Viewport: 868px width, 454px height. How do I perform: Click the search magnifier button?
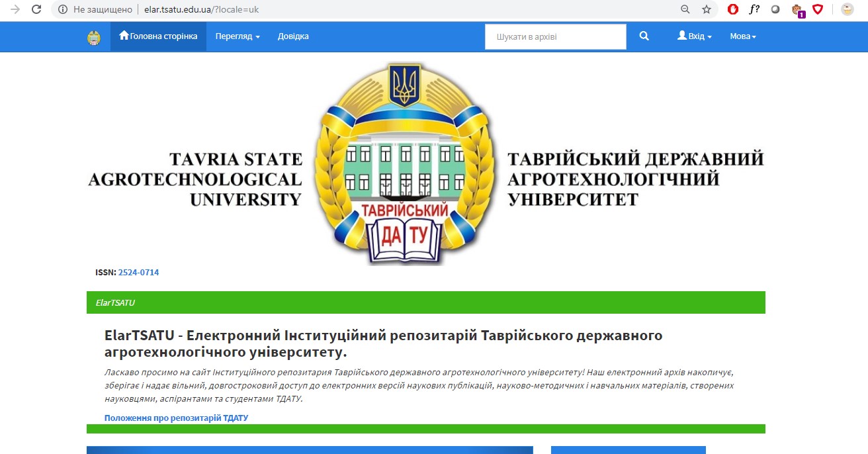tap(644, 36)
